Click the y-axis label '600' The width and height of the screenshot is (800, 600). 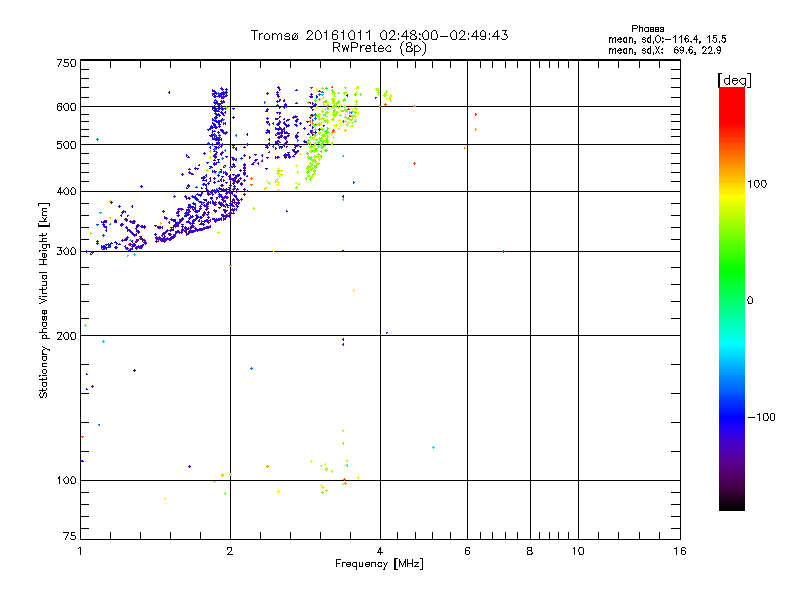pos(66,107)
